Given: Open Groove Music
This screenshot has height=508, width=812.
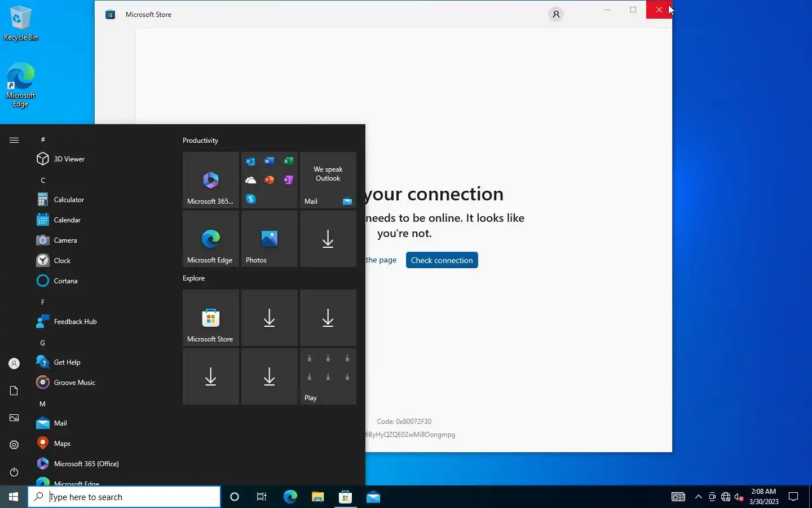Looking at the screenshot, I should point(101,383).
